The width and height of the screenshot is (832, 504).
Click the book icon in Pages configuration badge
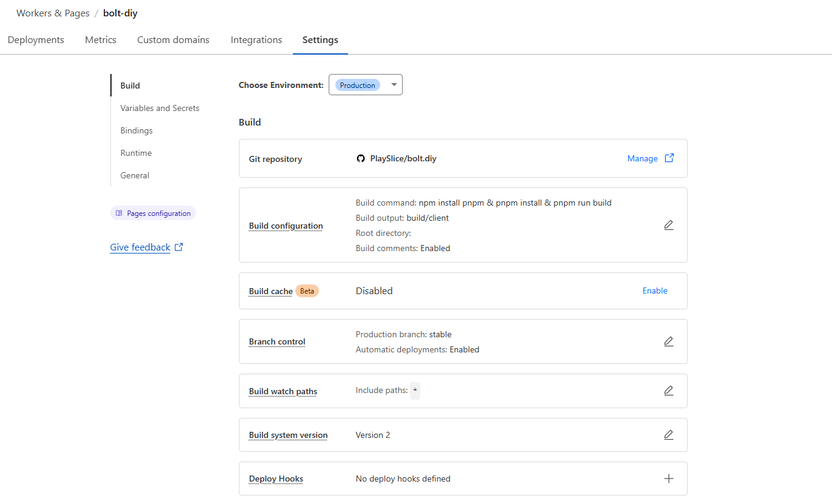pos(119,213)
